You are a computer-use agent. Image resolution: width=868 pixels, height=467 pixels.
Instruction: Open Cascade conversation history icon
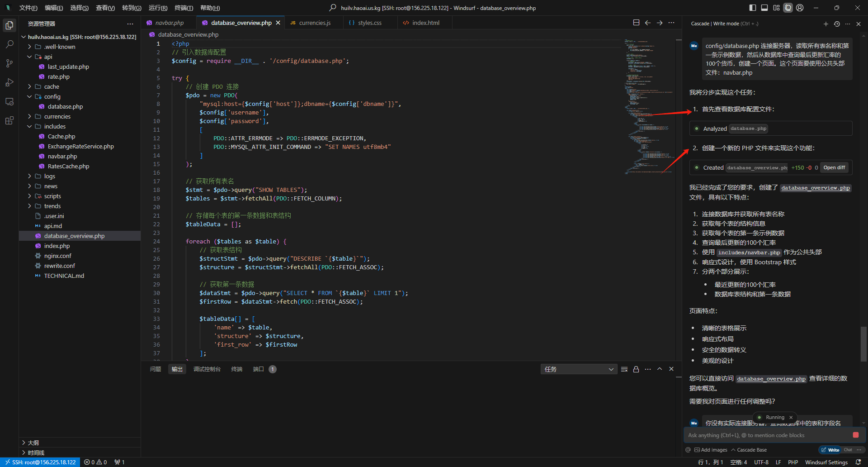[x=837, y=24]
